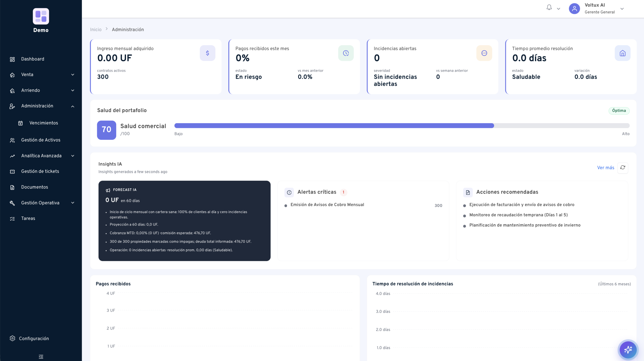Expand the Arriendo sidebar section
Image resolution: width=644 pixels, height=361 pixels.
pyautogui.click(x=41, y=90)
